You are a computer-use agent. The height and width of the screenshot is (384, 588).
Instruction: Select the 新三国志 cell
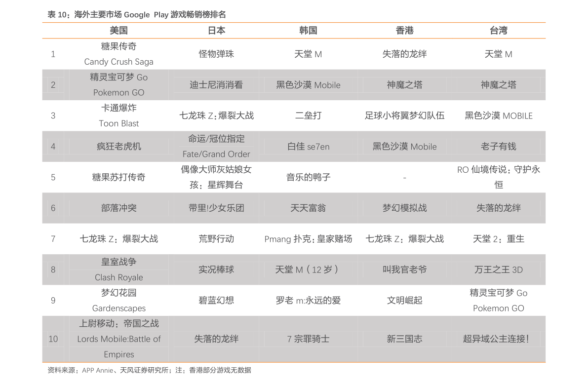[x=404, y=339]
